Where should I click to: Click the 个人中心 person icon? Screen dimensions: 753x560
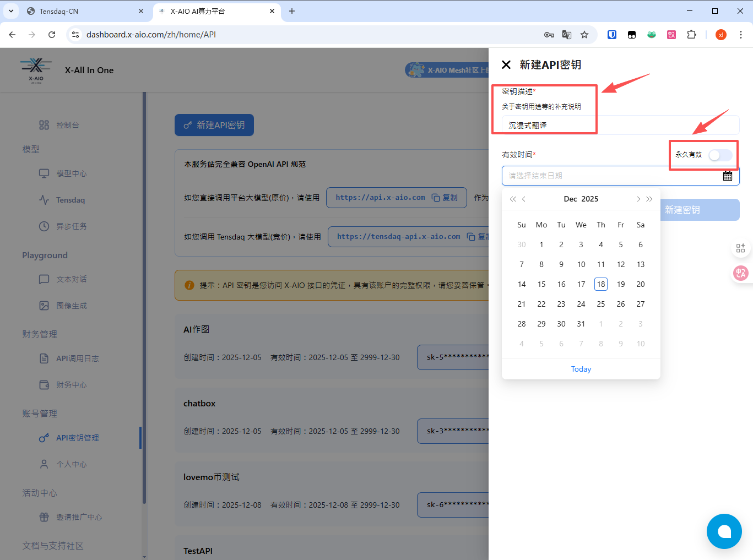[44, 464]
